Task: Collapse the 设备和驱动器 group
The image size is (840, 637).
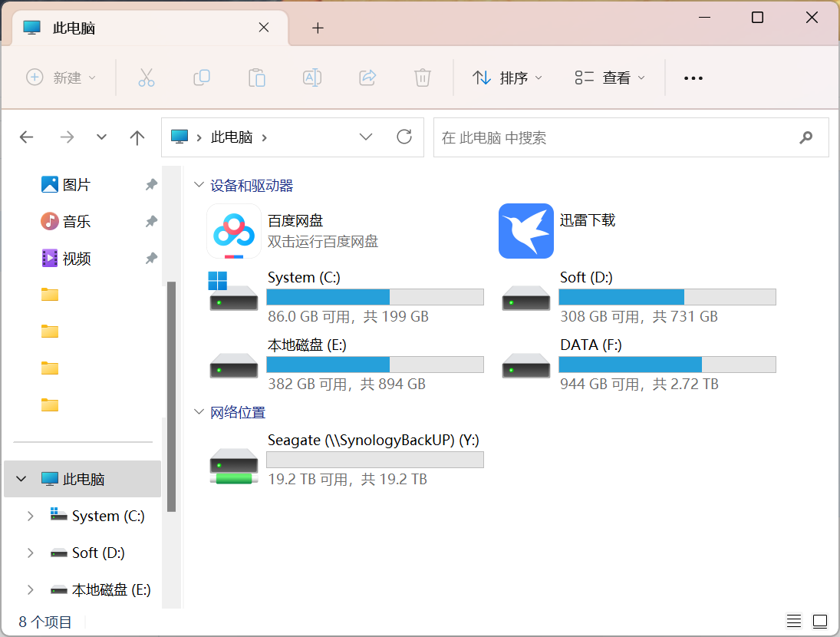Action: pyautogui.click(x=199, y=185)
